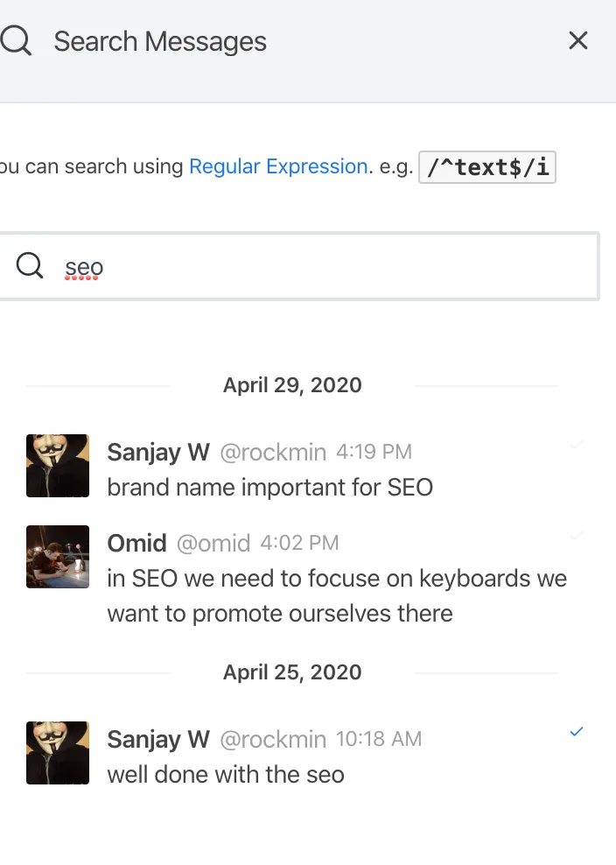Screen dimensions: 616x865
Task: Click the blue checkmark on the 10:18 AM message
Action: coord(577,732)
